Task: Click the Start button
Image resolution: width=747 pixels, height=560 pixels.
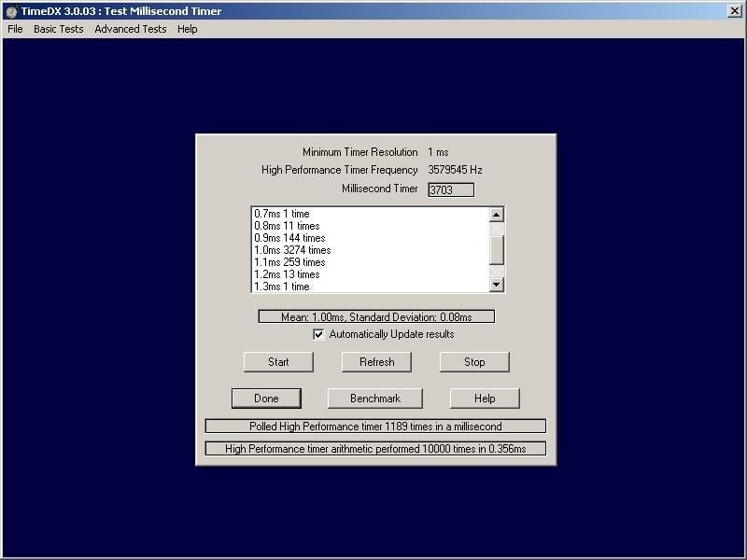Action: (x=278, y=362)
